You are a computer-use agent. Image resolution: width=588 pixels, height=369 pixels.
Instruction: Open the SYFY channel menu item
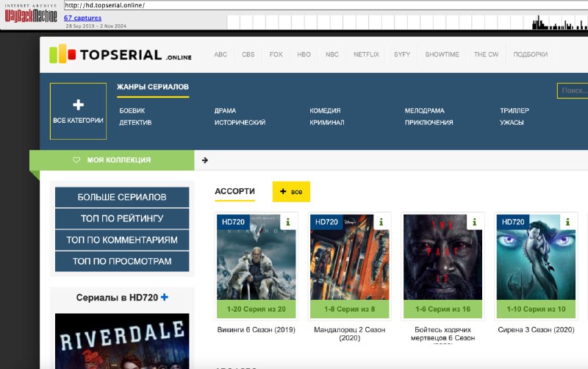pyautogui.click(x=402, y=54)
